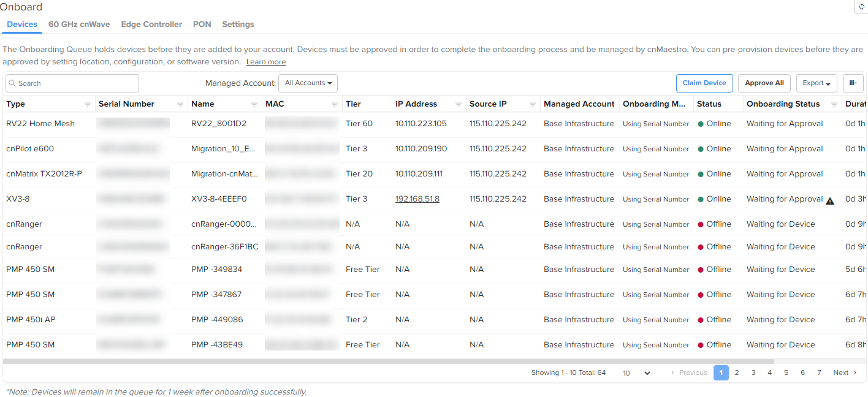Click the warning triangle in XV3-8 row
868x397 pixels.
tap(830, 200)
